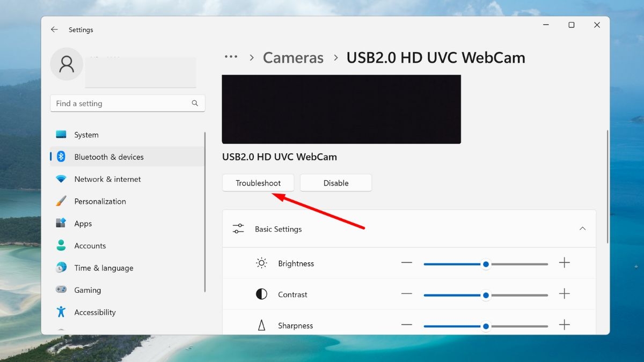Open Accessibility settings
The width and height of the screenshot is (644, 362).
[x=127, y=312]
